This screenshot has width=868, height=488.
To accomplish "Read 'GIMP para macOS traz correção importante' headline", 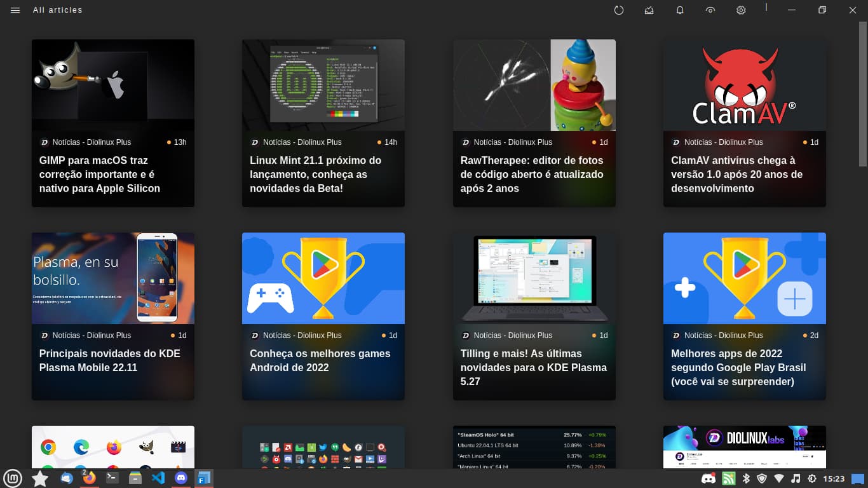I will pos(100,174).
